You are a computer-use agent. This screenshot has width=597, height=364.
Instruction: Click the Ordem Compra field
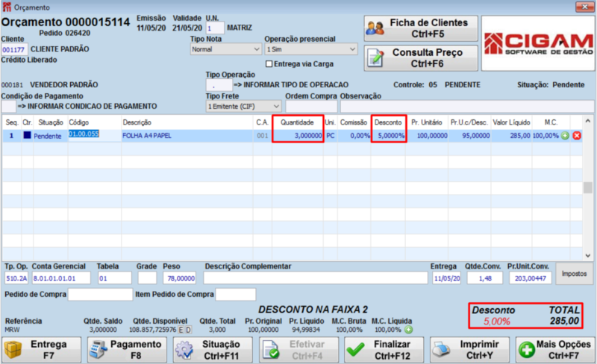(x=311, y=106)
